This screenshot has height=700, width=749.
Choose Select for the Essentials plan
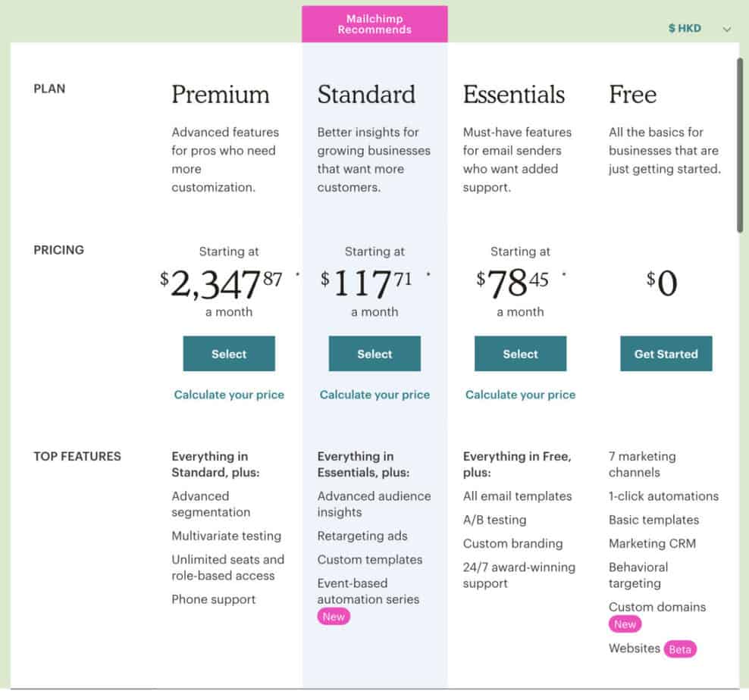[x=520, y=354]
